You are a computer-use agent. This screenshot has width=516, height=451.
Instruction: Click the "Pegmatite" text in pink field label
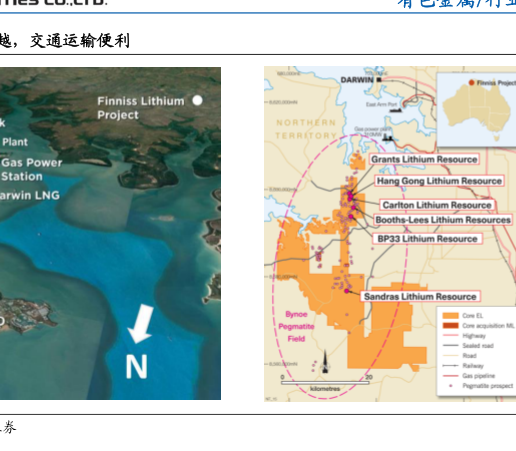coord(296,326)
